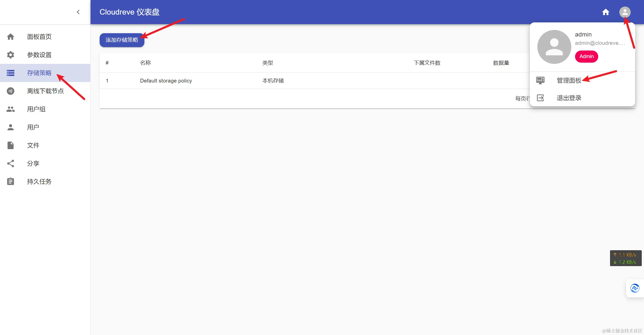This screenshot has height=335, width=644.
Task: Click the pink Admin badge
Action: coord(586,56)
